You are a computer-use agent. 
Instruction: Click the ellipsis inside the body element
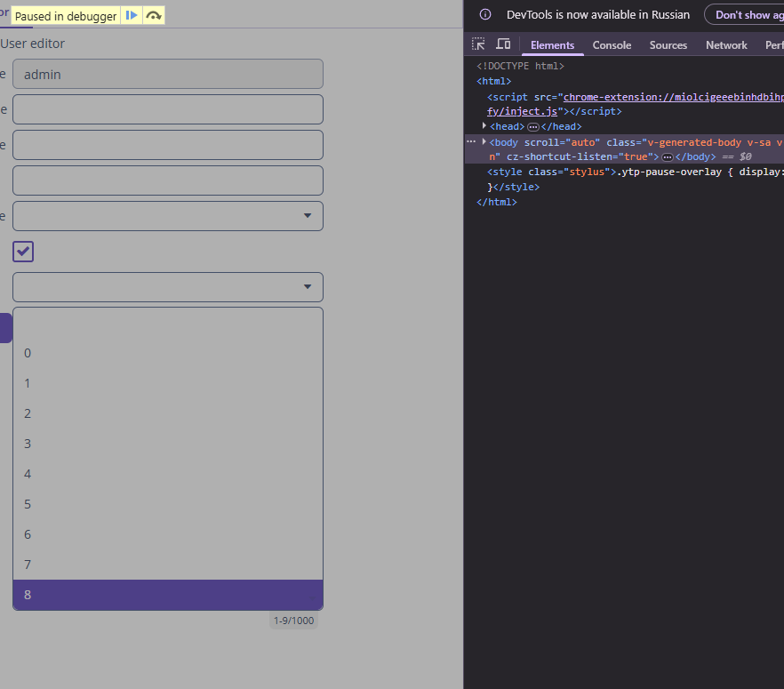(x=667, y=157)
